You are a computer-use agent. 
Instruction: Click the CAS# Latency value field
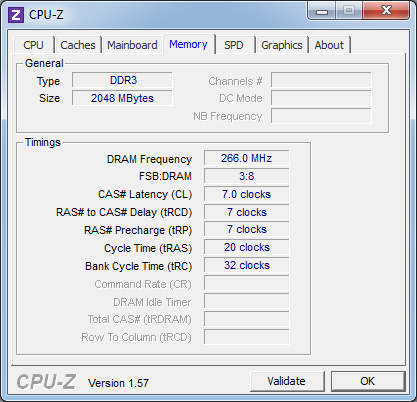(246, 194)
